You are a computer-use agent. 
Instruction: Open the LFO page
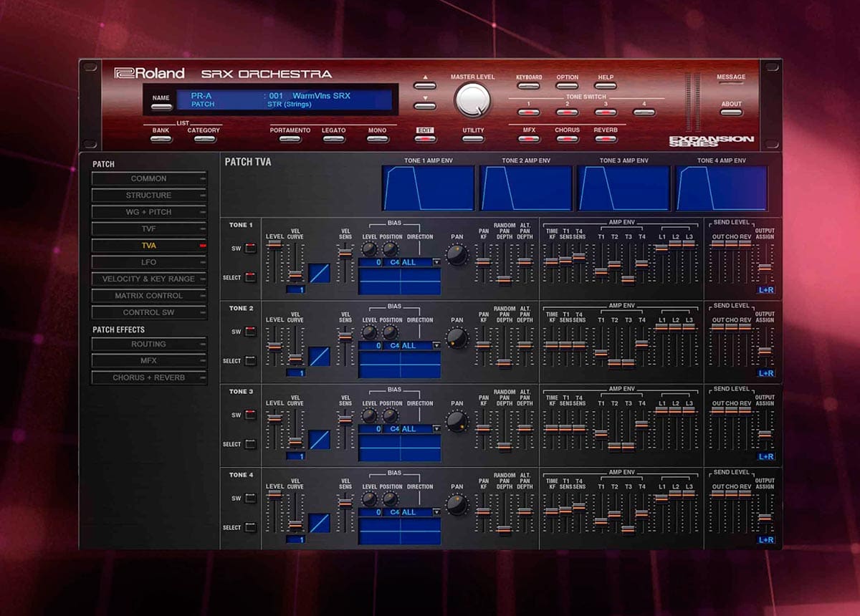149,262
